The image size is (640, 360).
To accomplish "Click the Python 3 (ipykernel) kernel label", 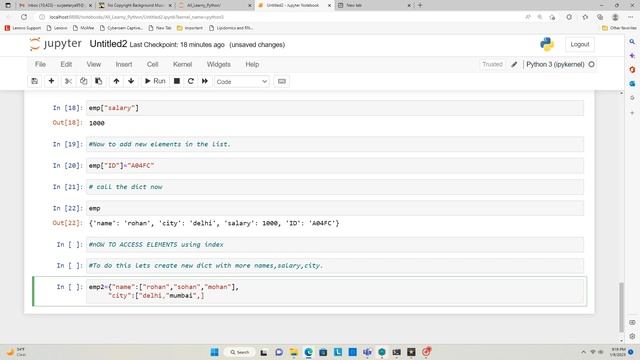I will tap(555, 64).
